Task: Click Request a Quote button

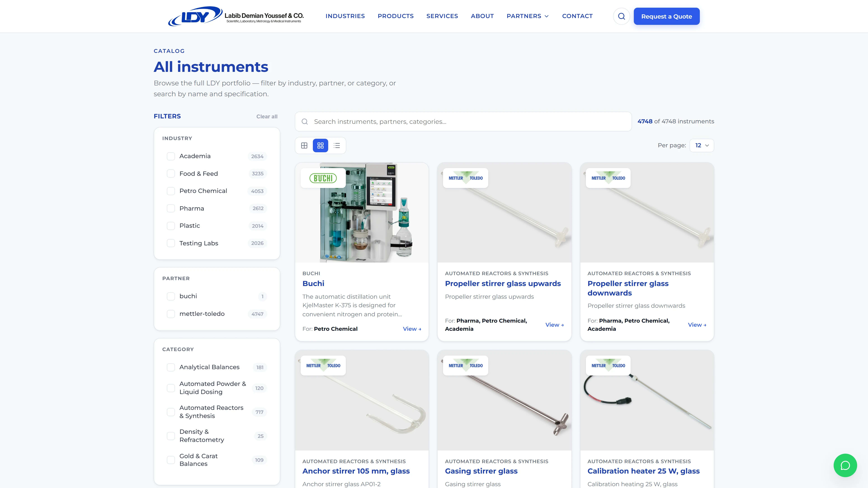Action: tap(667, 16)
